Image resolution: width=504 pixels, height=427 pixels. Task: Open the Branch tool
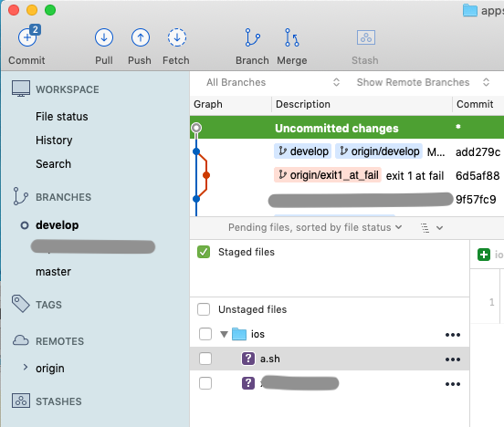point(252,37)
